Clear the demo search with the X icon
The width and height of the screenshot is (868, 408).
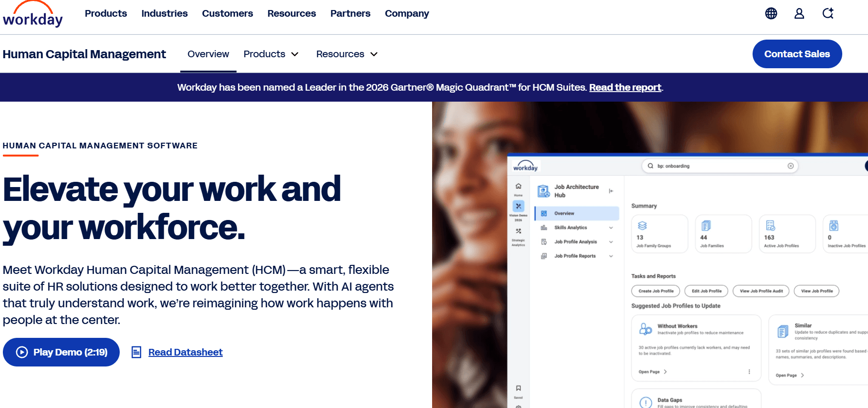(x=791, y=166)
